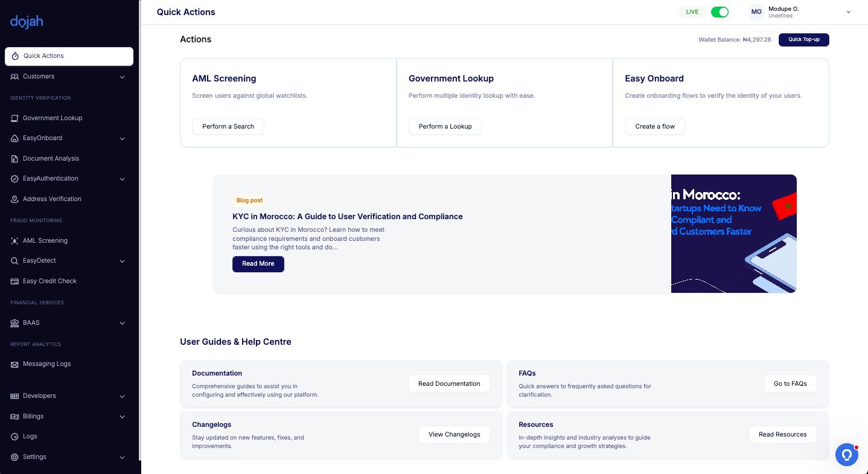Click the AML Screening sidebar icon
Screen dimensions: 868x474
click(x=15, y=241)
